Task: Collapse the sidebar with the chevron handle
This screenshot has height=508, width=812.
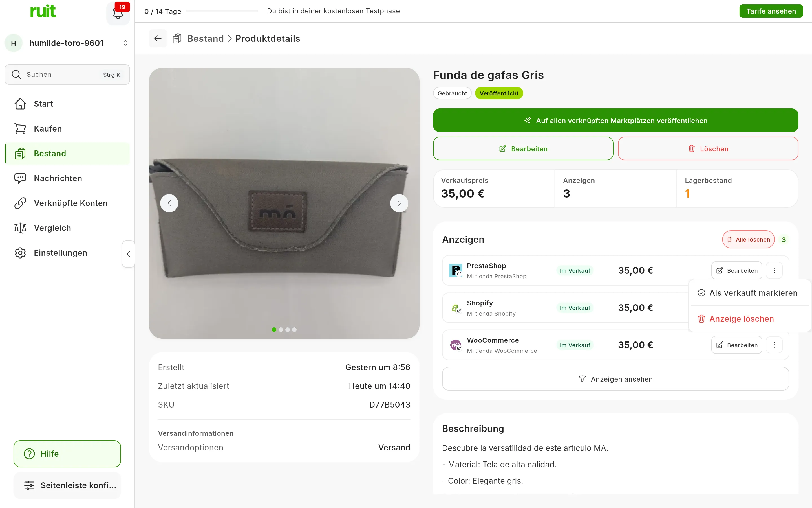Action: [x=129, y=254]
